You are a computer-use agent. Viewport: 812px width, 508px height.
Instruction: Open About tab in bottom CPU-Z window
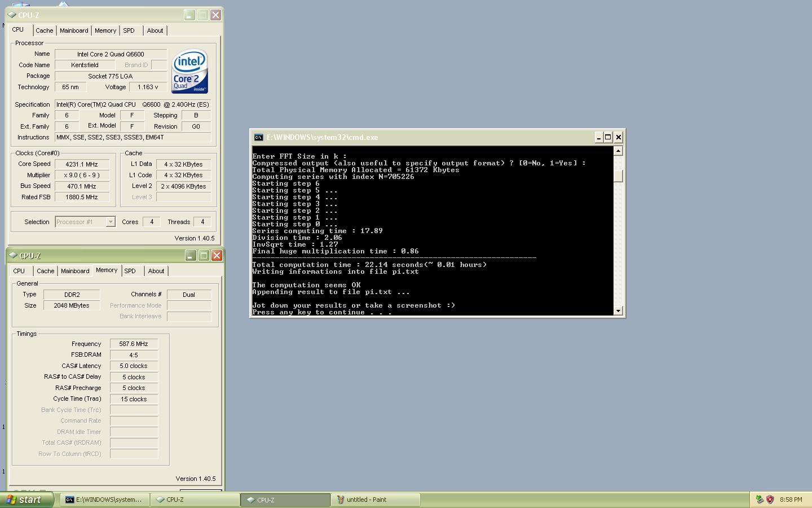coord(156,271)
